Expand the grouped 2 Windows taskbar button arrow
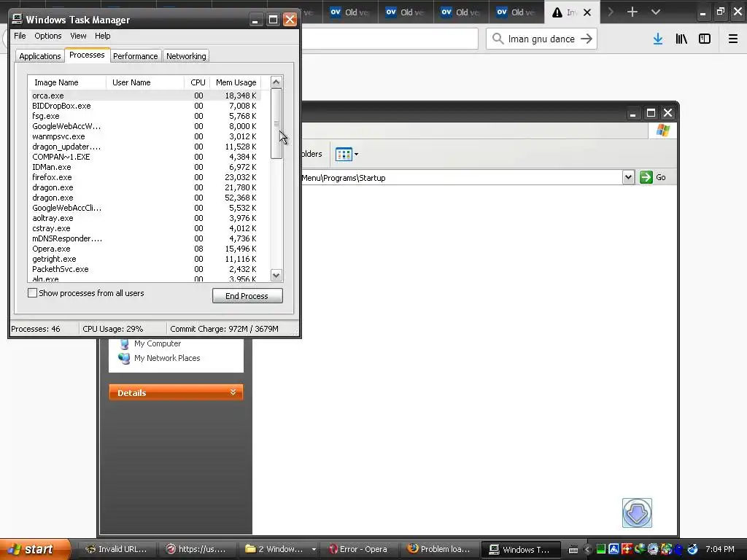The width and height of the screenshot is (747, 560). coord(314,550)
